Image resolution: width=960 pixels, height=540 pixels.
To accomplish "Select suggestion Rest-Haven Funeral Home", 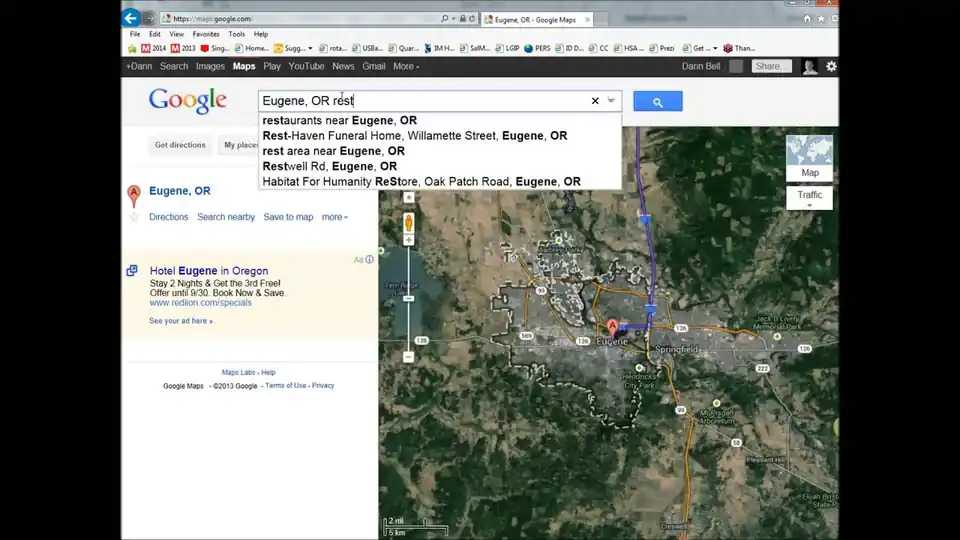I will click(x=440, y=136).
